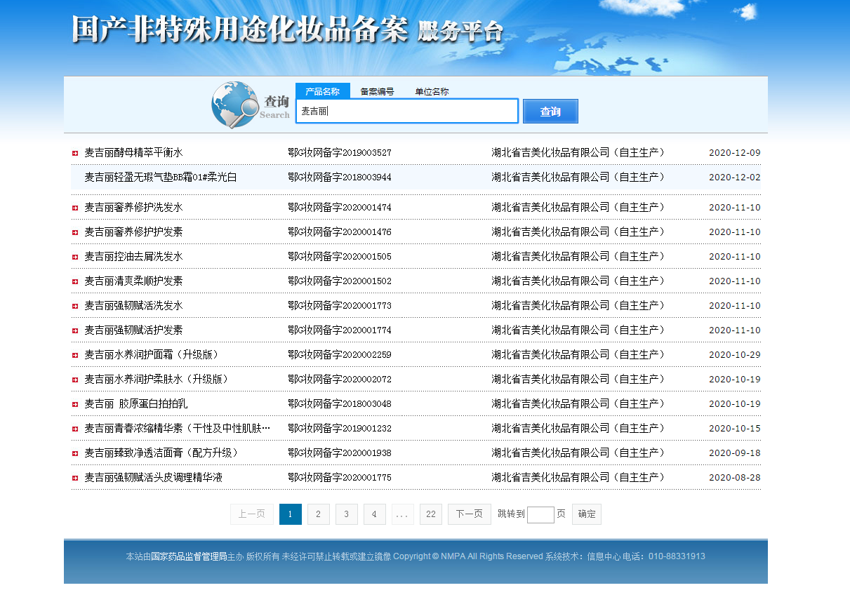Click date 2020-12-09 in first row

734,152
